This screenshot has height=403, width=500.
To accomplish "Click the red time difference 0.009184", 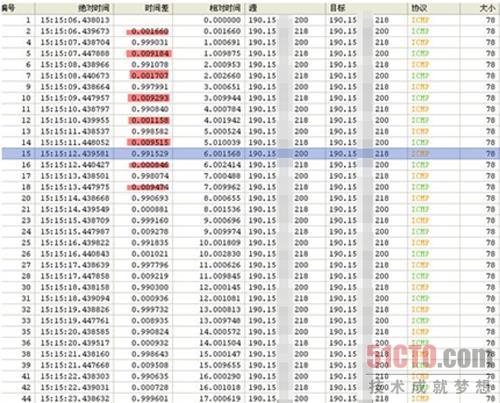I will click(150, 54).
